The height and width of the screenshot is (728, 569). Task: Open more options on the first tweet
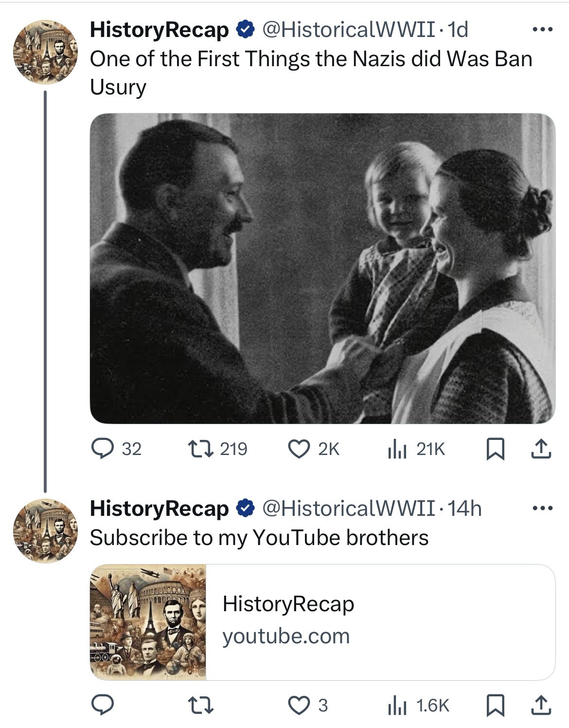pyautogui.click(x=542, y=30)
